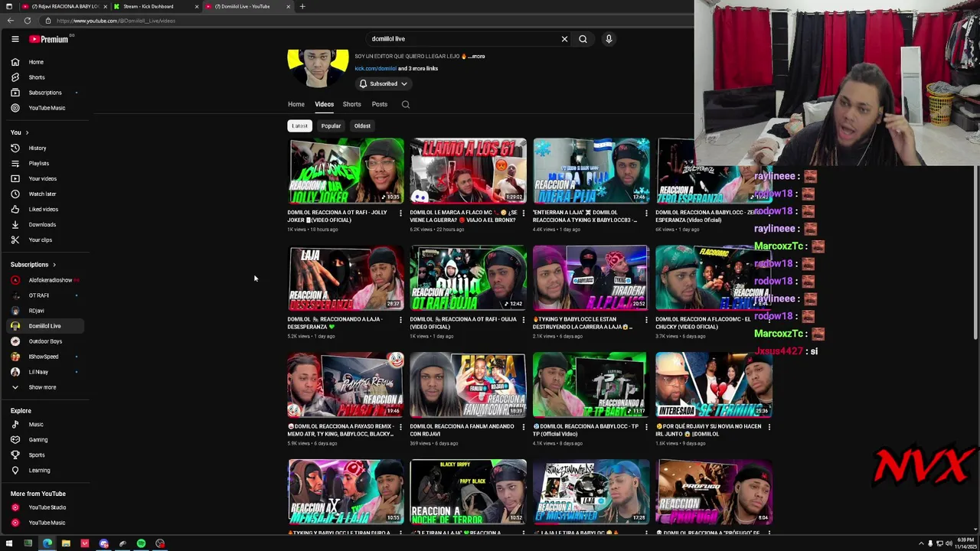Open Your videos in the sidebar
Image resolution: width=980 pixels, height=551 pixels.
[42, 178]
